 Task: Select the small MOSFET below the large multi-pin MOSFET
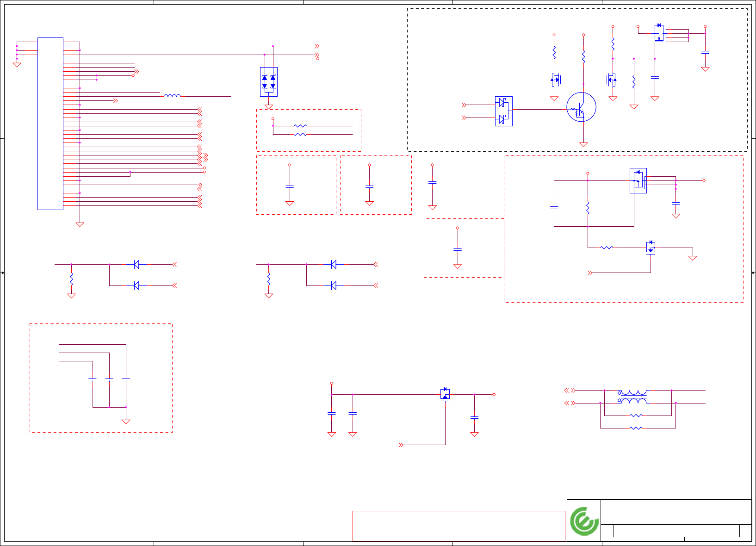651,247
